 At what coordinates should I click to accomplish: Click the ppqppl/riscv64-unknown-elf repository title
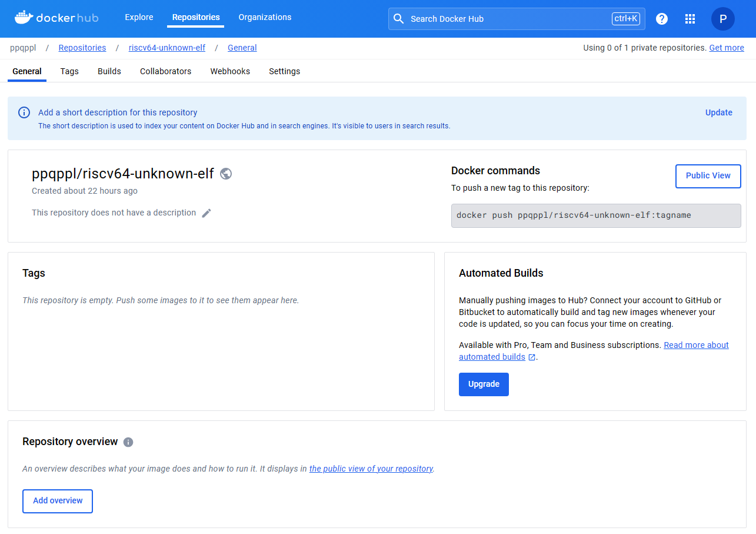point(123,174)
